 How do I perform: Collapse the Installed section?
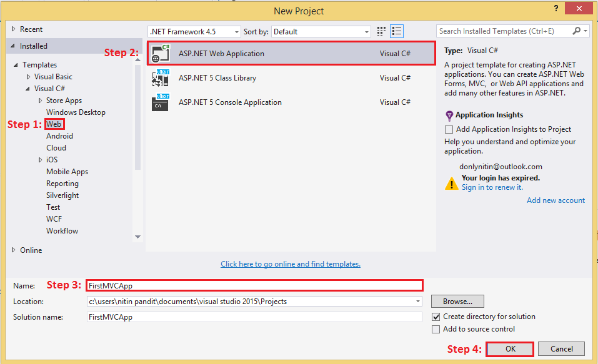tap(13, 46)
